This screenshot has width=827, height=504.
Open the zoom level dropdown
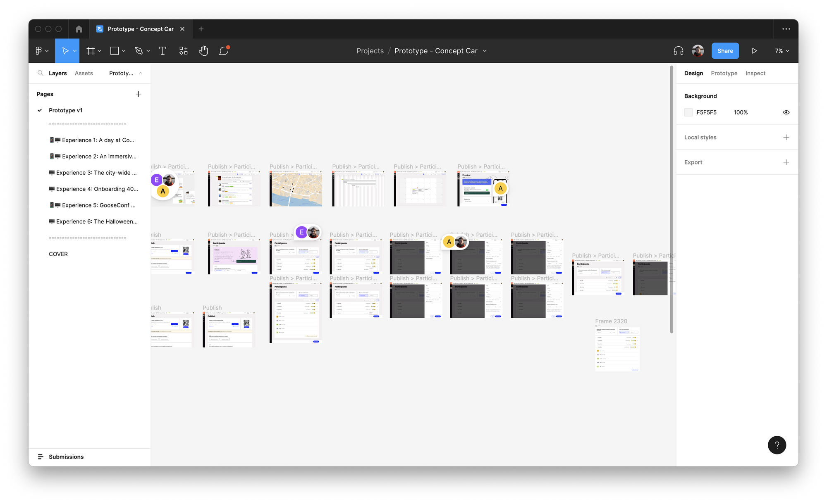[x=782, y=50]
